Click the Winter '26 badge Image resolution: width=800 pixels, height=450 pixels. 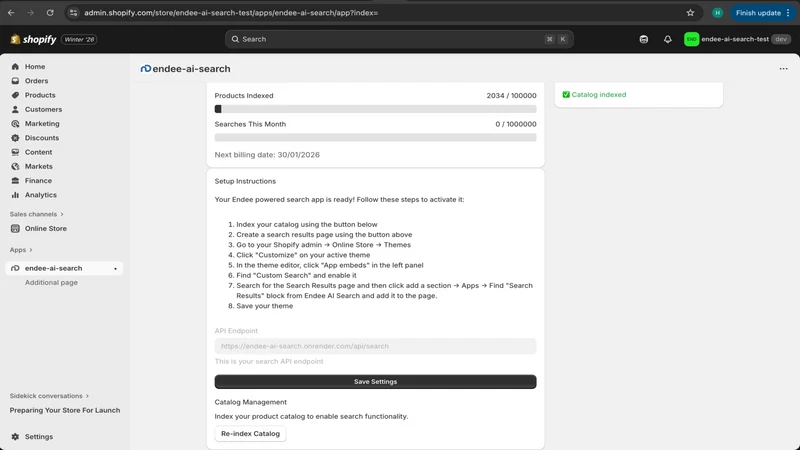coord(79,39)
